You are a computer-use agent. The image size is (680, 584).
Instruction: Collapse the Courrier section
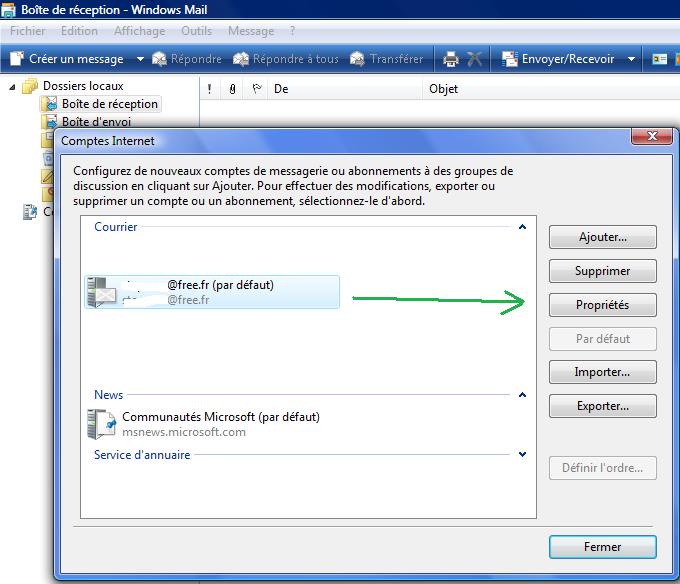pos(522,227)
